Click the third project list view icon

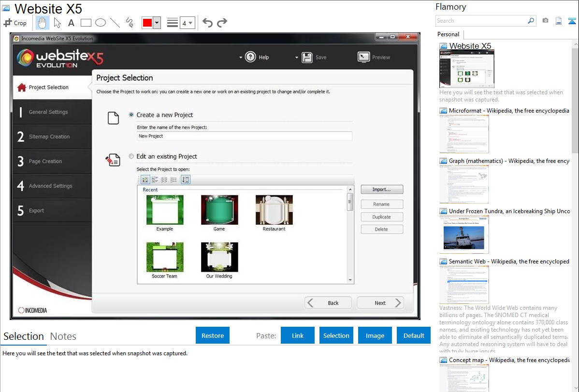tap(164, 179)
